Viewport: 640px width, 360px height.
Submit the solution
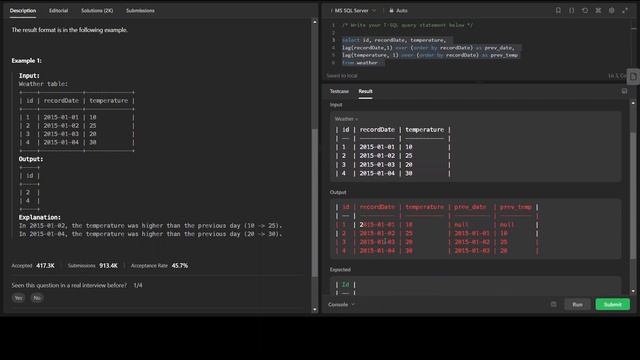click(x=612, y=304)
